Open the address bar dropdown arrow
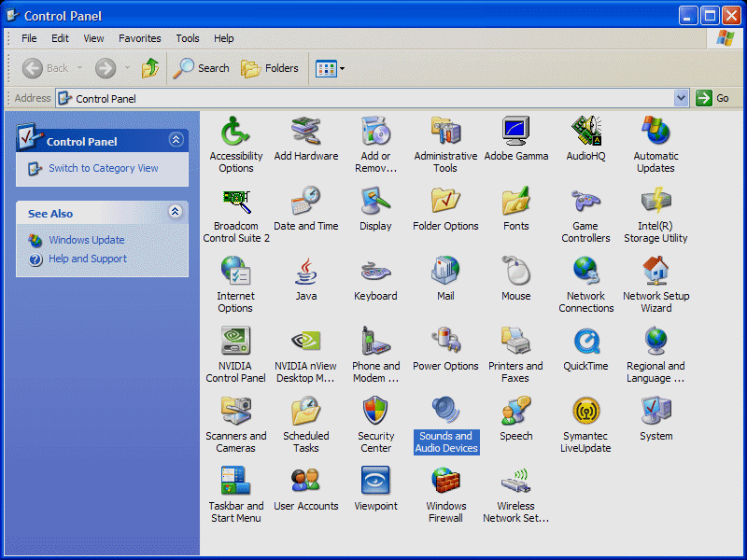 click(x=681, y=98)
